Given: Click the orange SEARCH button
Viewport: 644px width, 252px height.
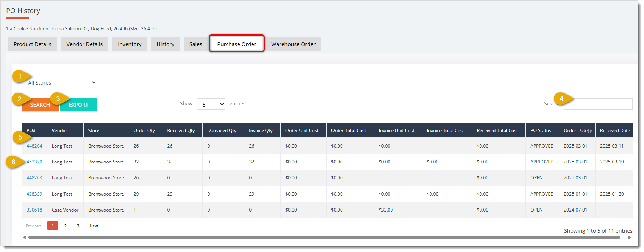Looking at the screenshot, I should 40,105.
